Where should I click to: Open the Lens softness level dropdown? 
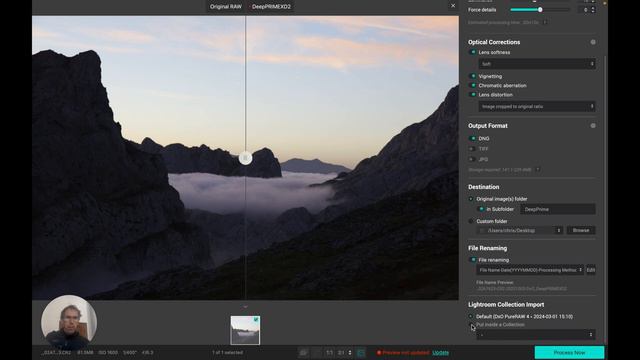[537, 64]
